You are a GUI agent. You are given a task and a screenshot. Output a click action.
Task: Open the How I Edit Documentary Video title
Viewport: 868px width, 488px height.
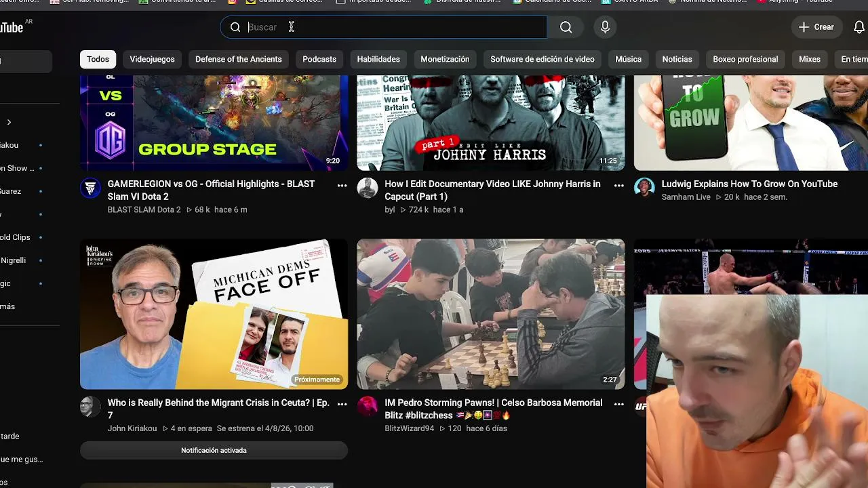492,190
